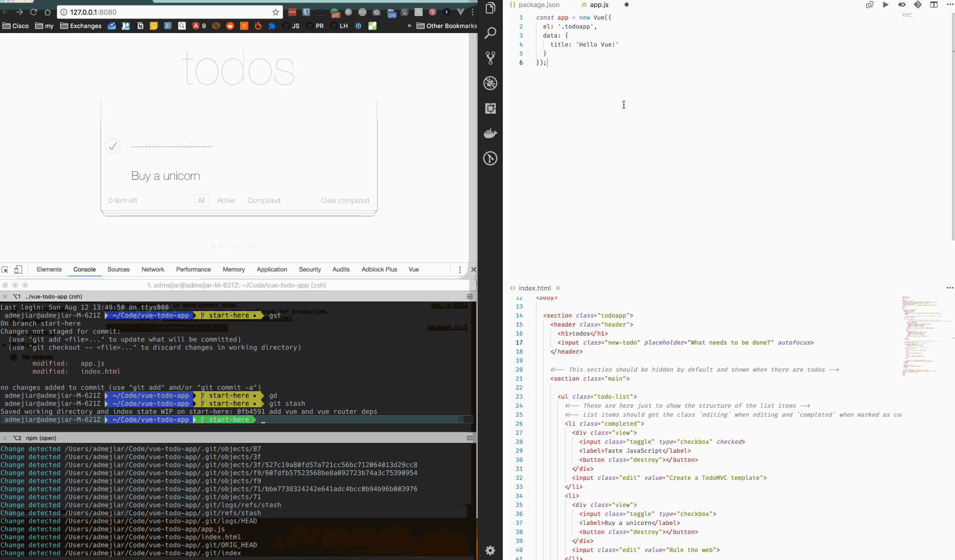This screenshot has width=955, height=560.
Task: Select the package.json editor tab
Action: (538, 5)
